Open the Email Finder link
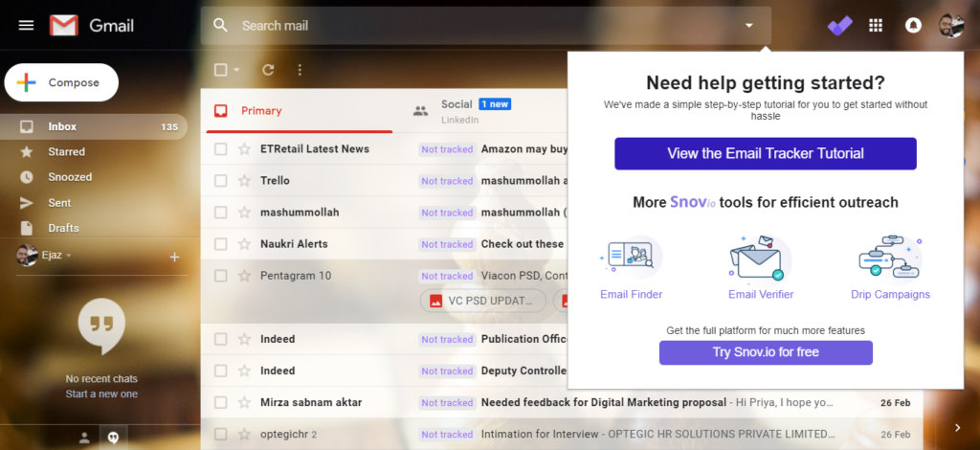This screenshot has height=450, width=980. pos(632,294)
